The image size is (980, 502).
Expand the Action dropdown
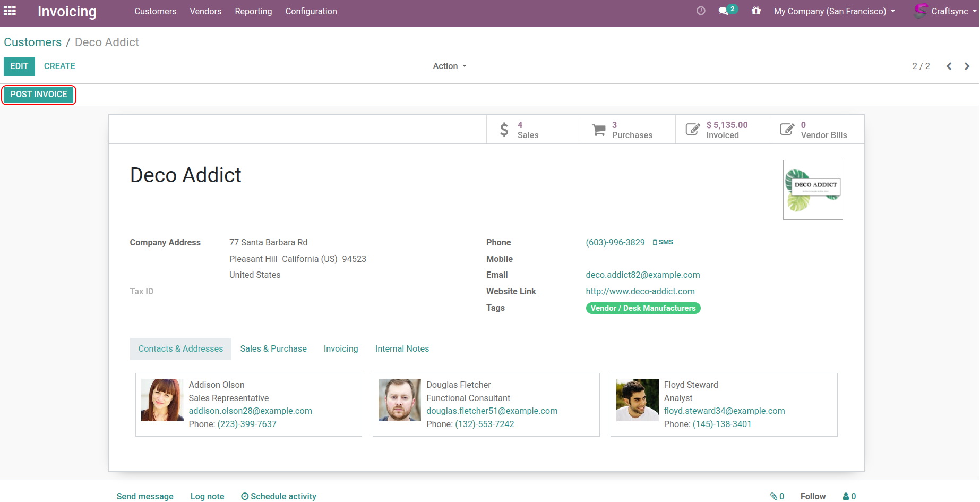pos(449,66)
